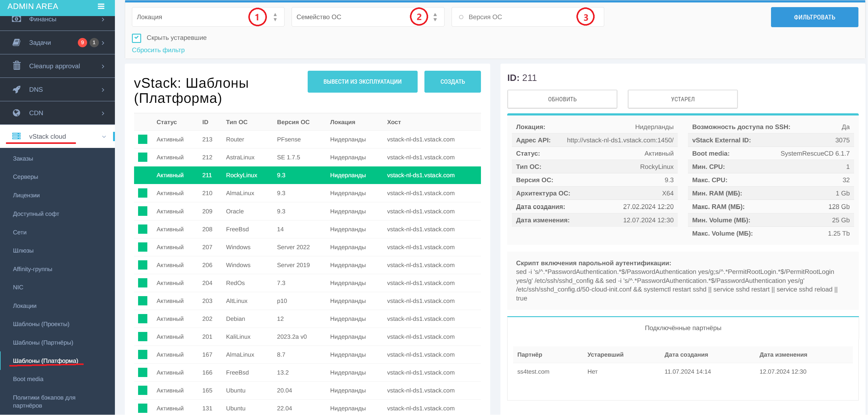Click the vStack cloud server icon
This screenshot has width=868, height=415.
click(x=16, y=136)
